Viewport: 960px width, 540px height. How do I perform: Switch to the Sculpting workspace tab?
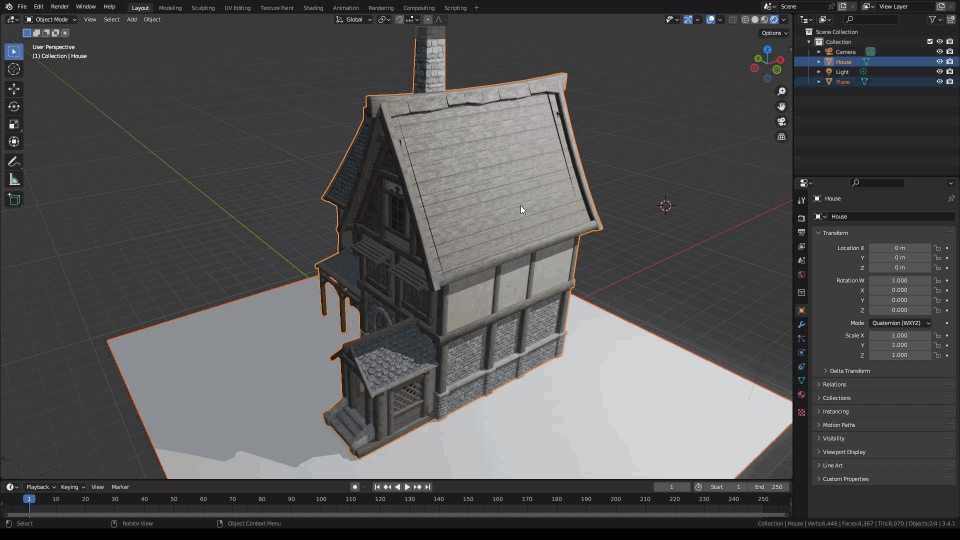(202, 7)
